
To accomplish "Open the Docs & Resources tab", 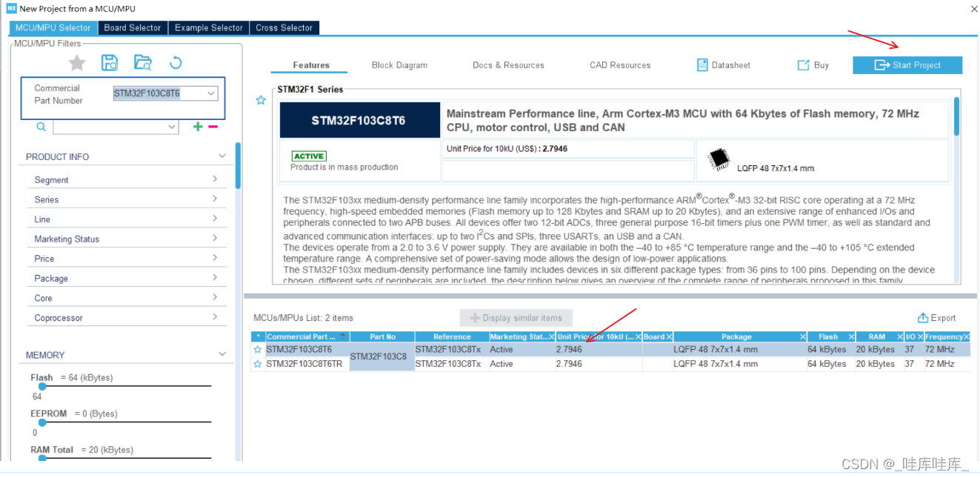I will (x=508, y=65).
